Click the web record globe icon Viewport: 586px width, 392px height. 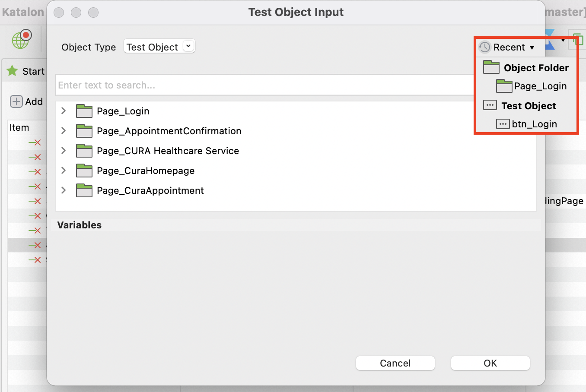click(21, 40)
